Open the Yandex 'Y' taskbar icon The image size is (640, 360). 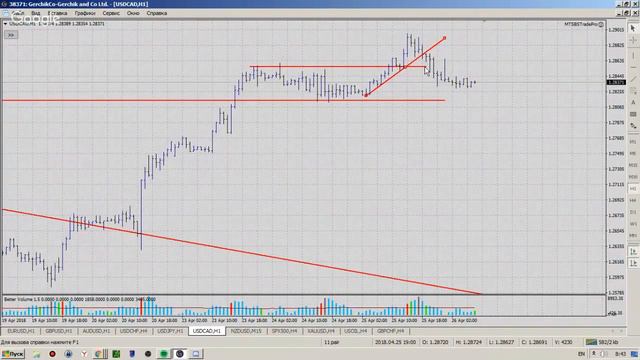[84, 354]
